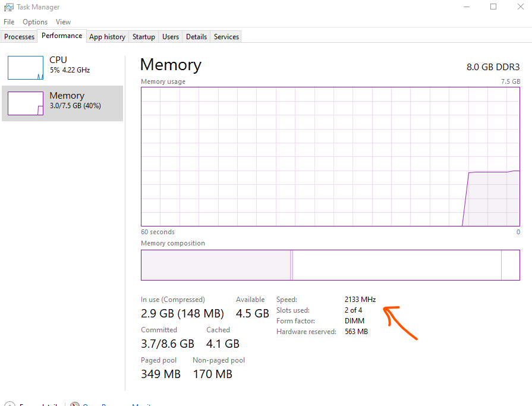The image size is (532, 406).
Task: Click the 4.1 GB cached value
Action: click(x=222, y=344)
